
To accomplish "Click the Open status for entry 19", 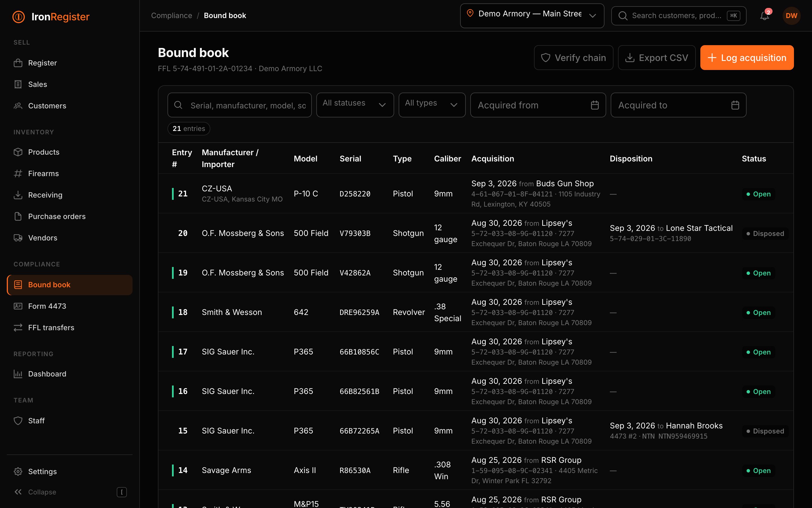I will pos(758,273).
